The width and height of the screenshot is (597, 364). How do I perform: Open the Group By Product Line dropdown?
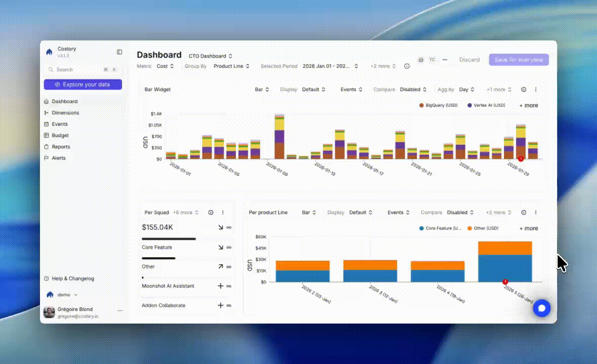point(232,66)
